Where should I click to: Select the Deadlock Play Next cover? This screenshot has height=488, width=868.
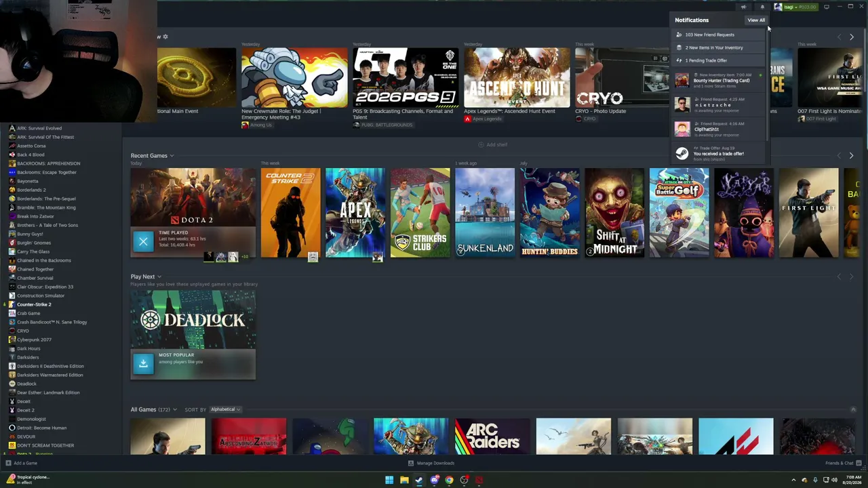[193, 320]
